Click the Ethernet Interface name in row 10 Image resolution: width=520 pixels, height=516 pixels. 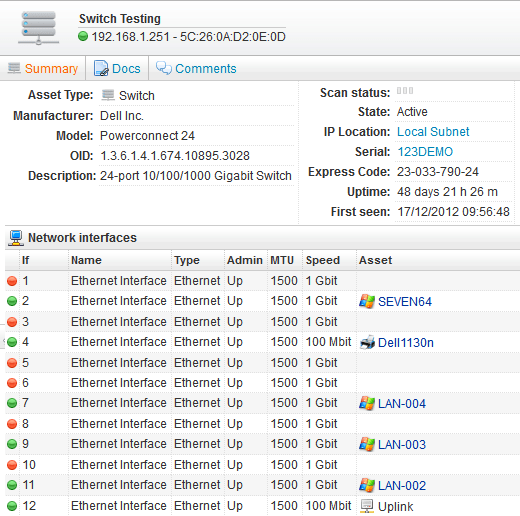[x=119, y=465]
